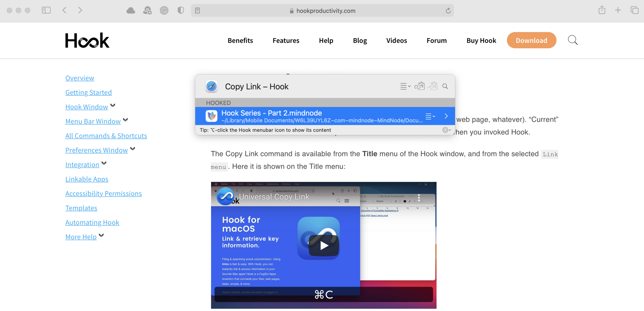
Task: Open the Title menu in Hook window
Action: click(x=405, y=86)
